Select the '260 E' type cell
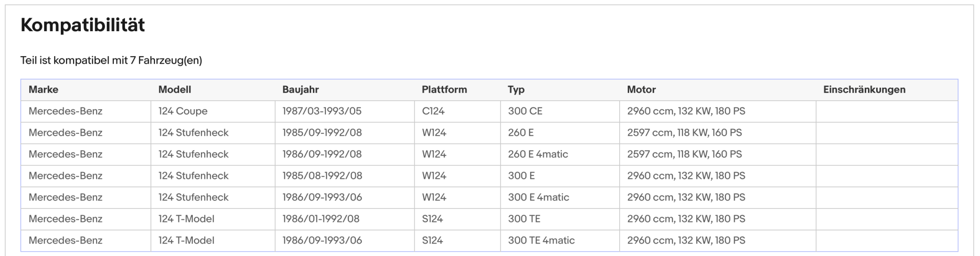980x256 pixels. (560, 133)
